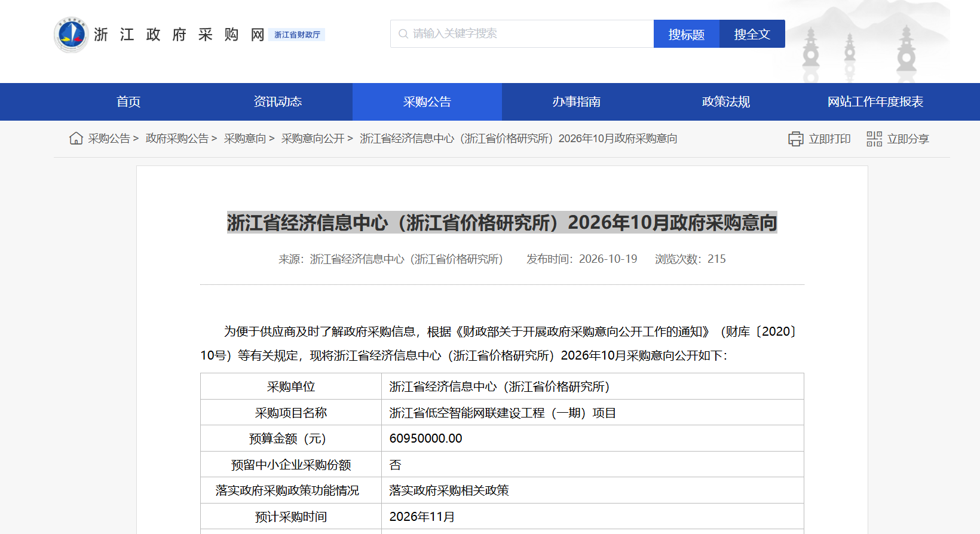
Task: Click the 采购公告 breadcrumb link
Action: 109,139
